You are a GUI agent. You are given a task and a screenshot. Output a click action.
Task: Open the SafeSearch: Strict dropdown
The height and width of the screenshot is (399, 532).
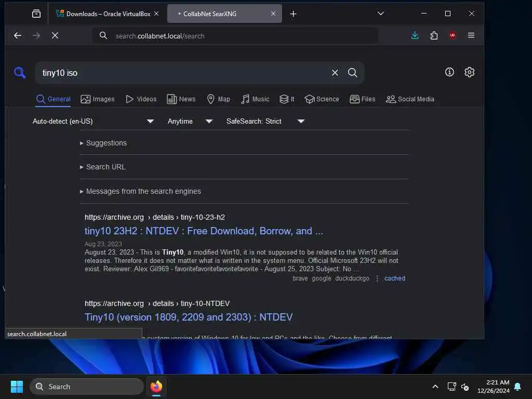pos(265,121)
